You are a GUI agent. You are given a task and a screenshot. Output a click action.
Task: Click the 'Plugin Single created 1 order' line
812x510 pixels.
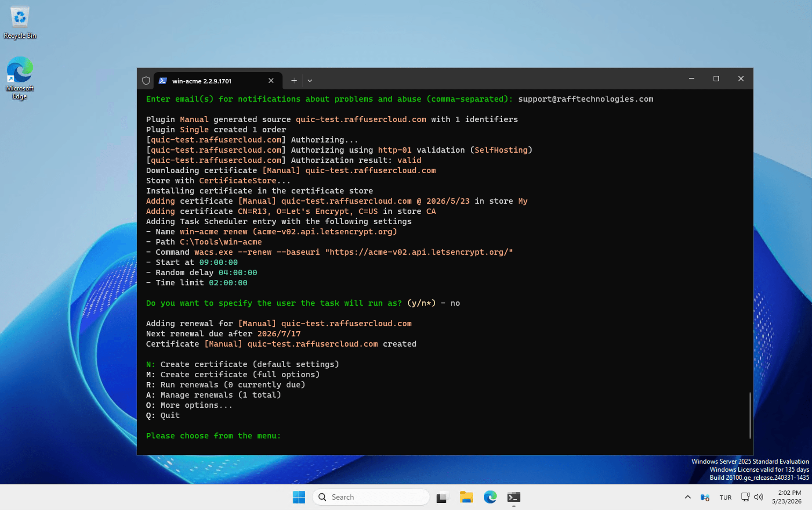pyautogui.click(x=216, y=130)
